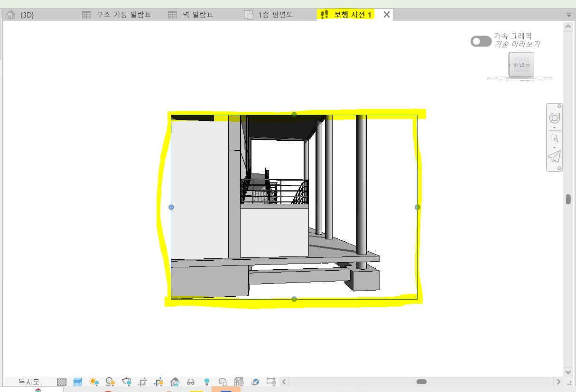Click the house-with-lock 3D view lock icon
This screenshot has width=576, height=392.
[175, 382]
